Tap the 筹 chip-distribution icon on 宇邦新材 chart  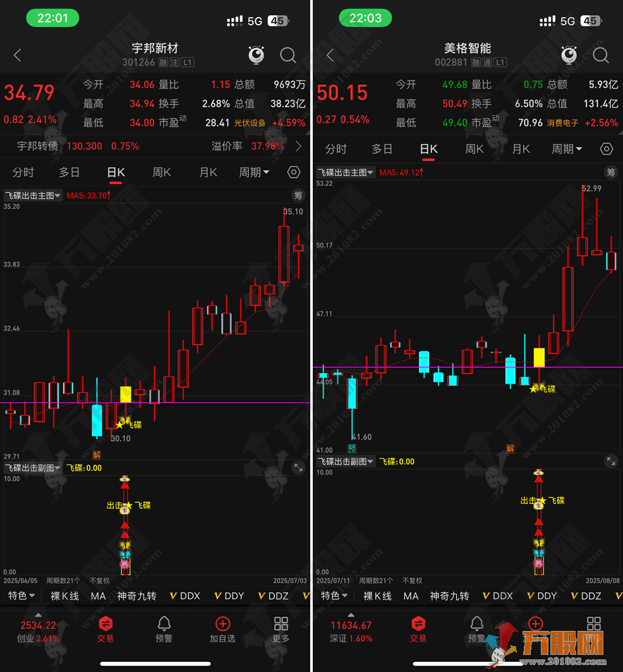(x=298, y=196)
